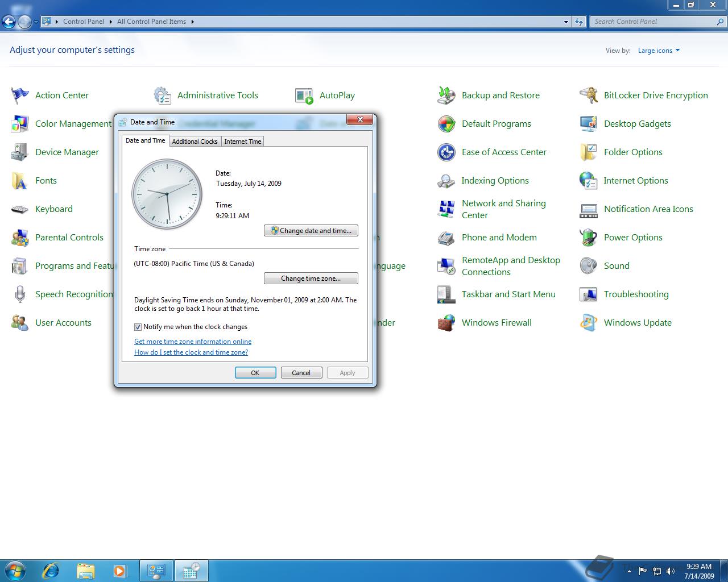Open Default Programs icon
Image resolution: width=728 pixels, height=582 pixels.
tap(446, 123)
